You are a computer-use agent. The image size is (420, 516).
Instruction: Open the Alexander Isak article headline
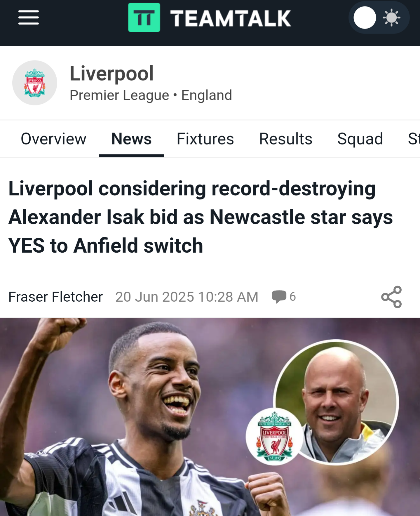pos(201,217)
